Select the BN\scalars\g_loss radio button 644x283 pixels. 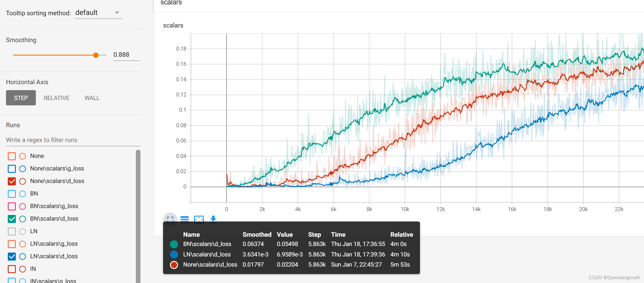[22, 206]
